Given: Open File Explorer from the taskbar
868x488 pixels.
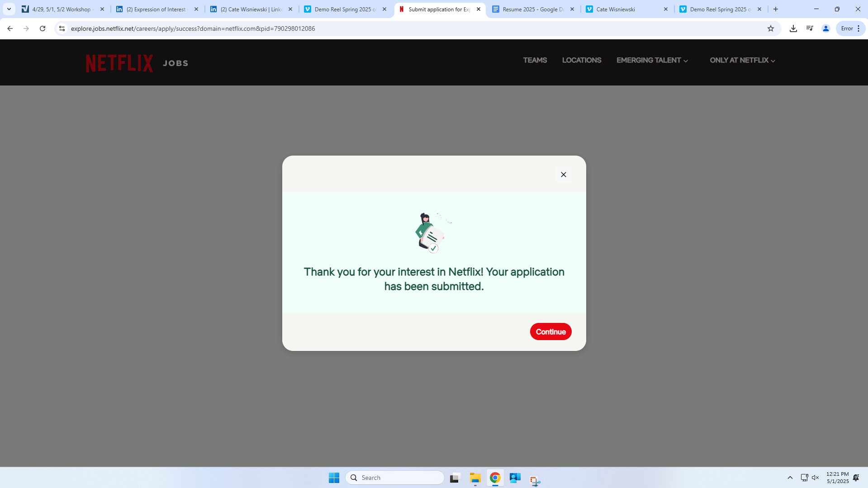Looking at the screenshot, I should tap(475, 478).
